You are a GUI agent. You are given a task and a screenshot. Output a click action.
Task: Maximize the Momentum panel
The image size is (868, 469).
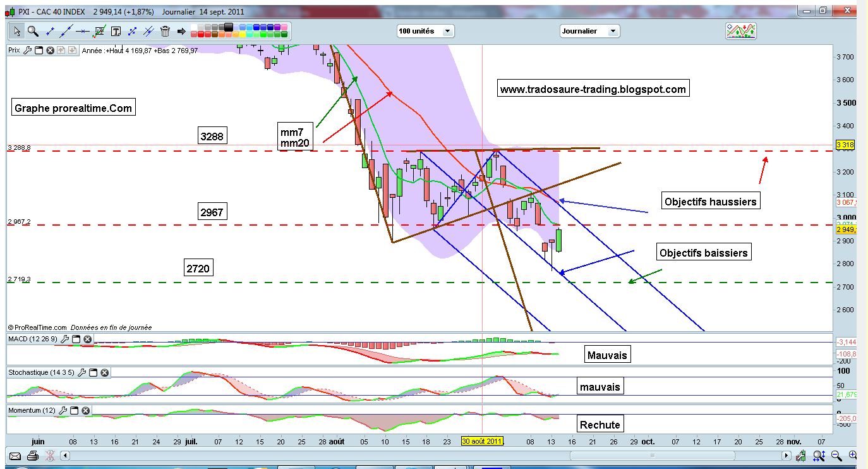[x=74, y=411]
